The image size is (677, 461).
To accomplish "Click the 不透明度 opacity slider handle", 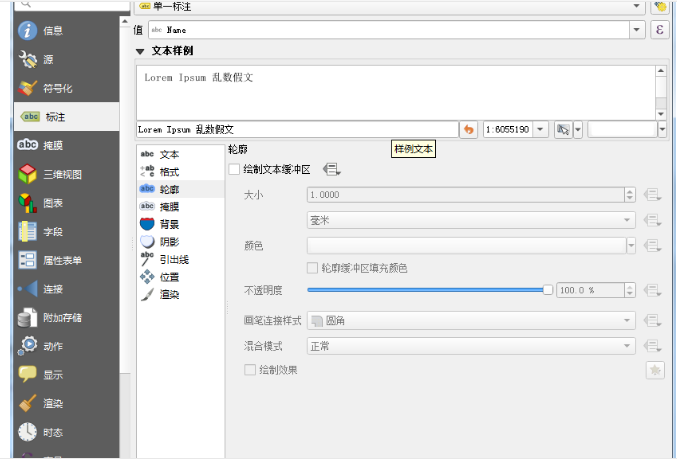I will [547, 290].
